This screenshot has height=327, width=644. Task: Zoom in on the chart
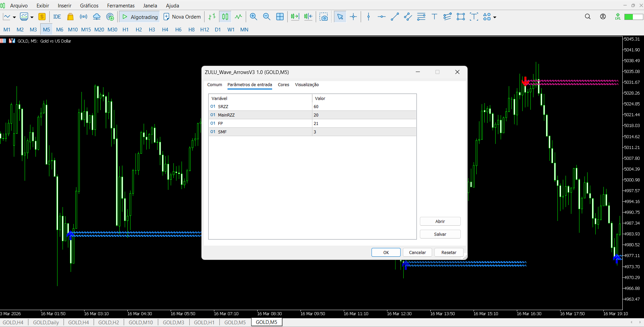[x=253, y=17]
